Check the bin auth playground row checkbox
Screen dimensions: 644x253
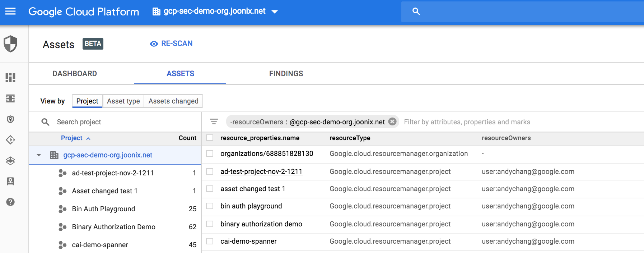point(210,206)
